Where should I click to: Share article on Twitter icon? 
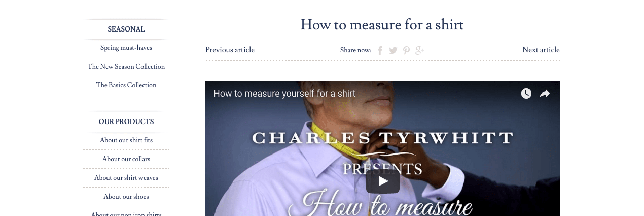(x=393, y=50)
